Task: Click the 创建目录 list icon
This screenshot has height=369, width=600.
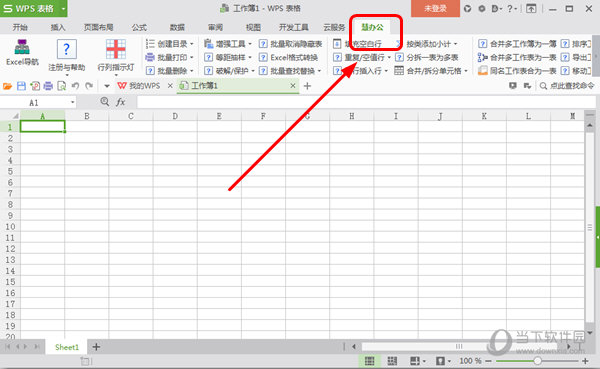Action: 150,44
